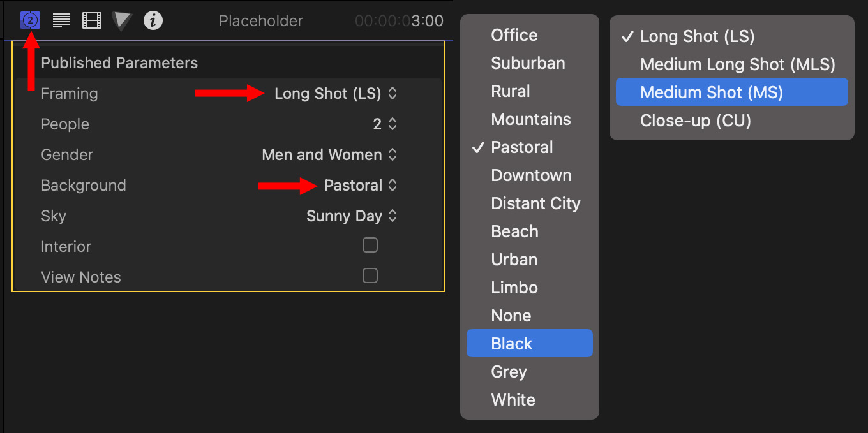Open the Gender dropdown
Image resolution: width=868 pixels, height=433 pixels.
(329, 155)
